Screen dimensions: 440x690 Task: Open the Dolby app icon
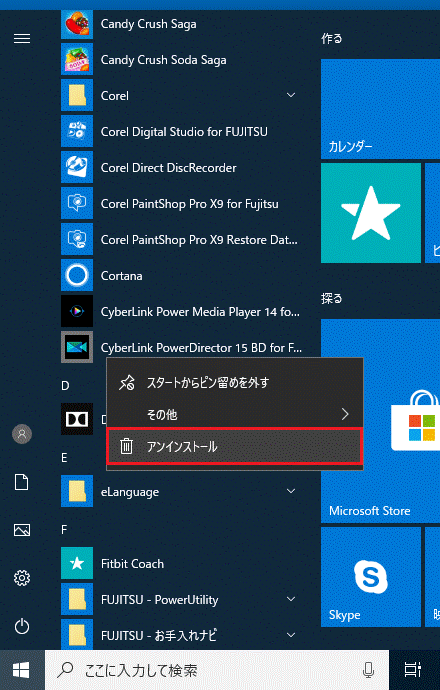point(77,419)
